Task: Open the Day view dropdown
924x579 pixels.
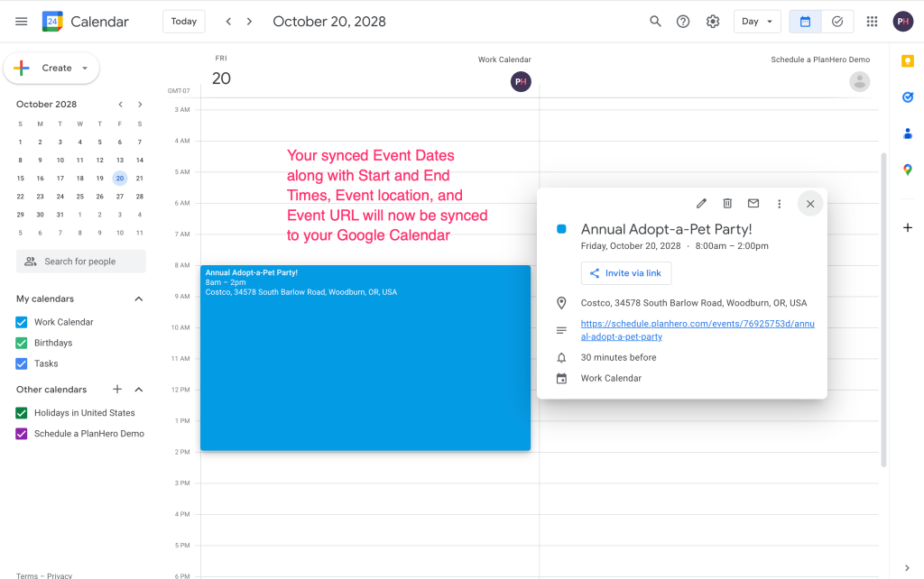Action: (757, 22)
